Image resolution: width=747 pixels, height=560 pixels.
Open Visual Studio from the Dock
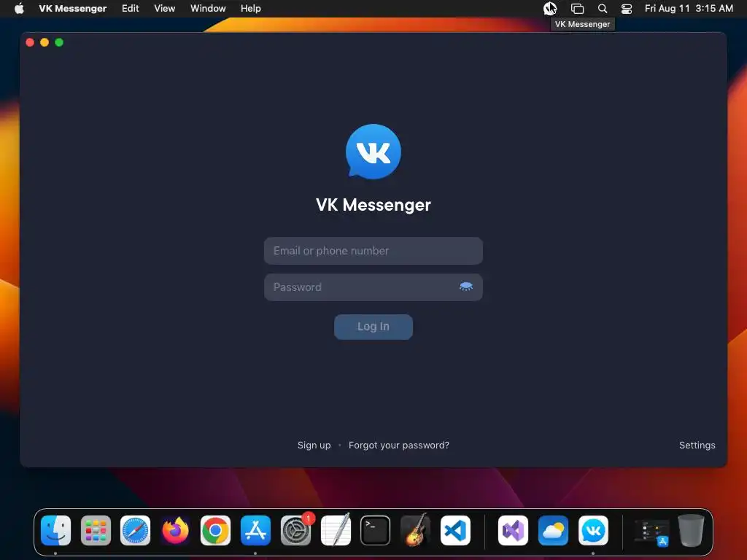(513, 530)
